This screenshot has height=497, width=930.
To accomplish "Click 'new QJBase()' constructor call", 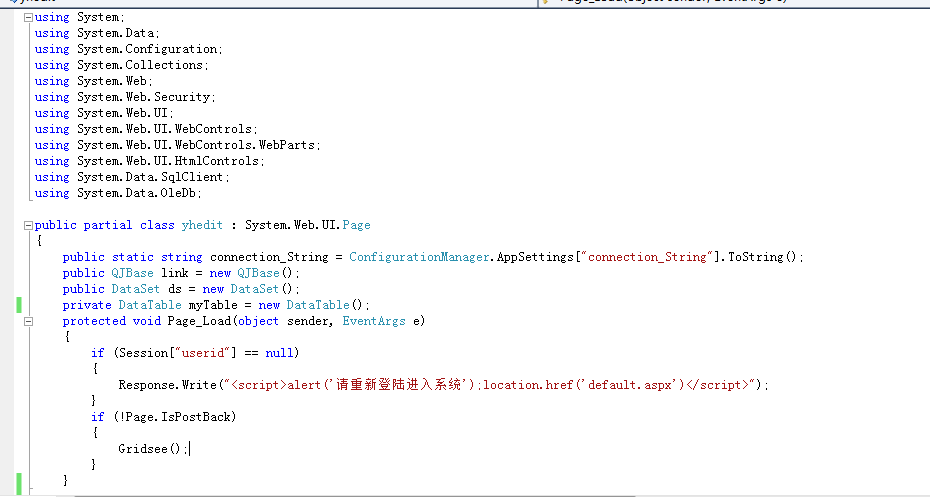I will point(251,273).
